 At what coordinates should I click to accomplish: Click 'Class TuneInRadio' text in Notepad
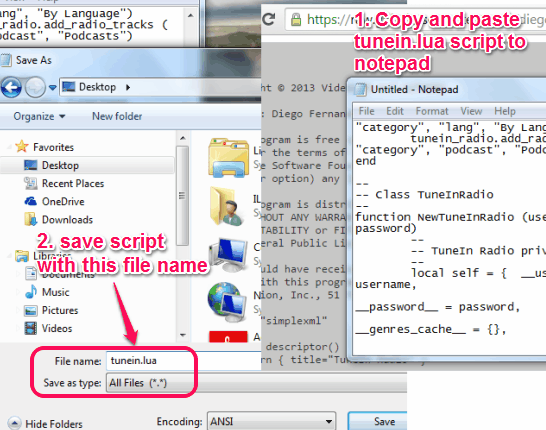coord(434,194)
